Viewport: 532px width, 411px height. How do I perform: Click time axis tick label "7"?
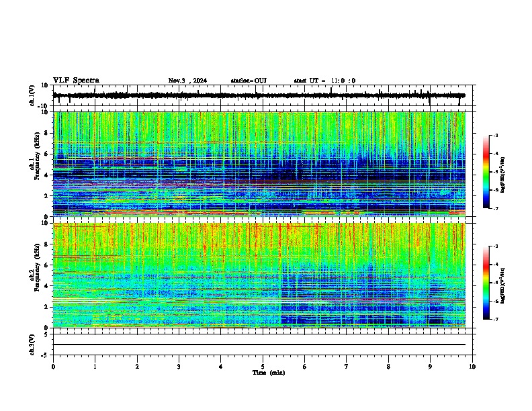(x=347, y=367)
